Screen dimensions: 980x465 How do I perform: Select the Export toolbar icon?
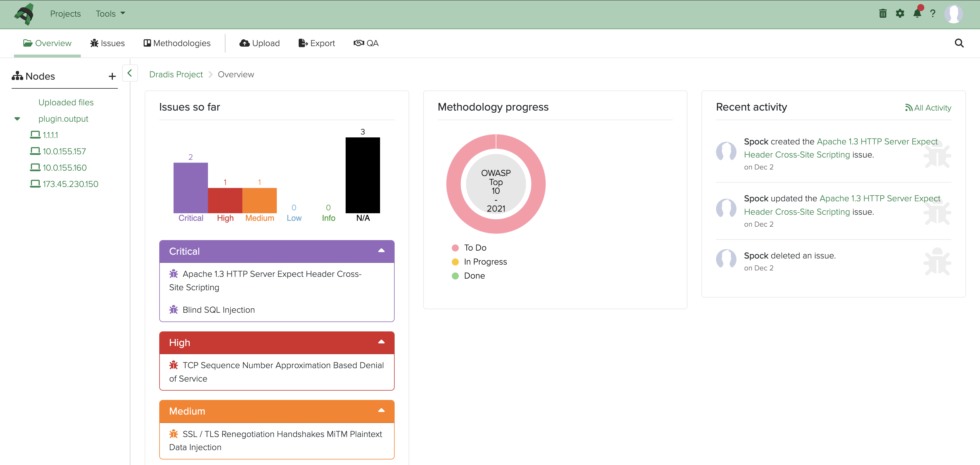(x=316, y=43)
